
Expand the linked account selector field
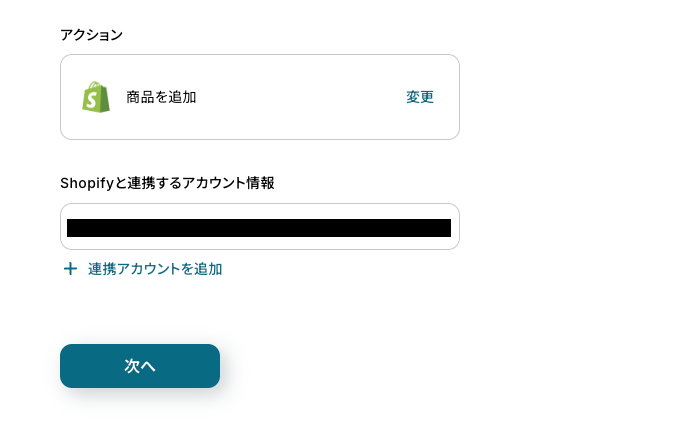pyautogui.click(x=259, y=227)
